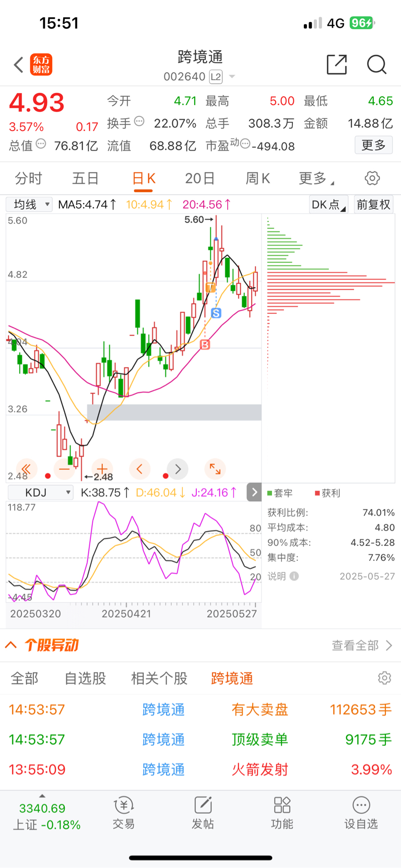Switch to the 20日 tab

pyautogui.click(x=200, y=179)
